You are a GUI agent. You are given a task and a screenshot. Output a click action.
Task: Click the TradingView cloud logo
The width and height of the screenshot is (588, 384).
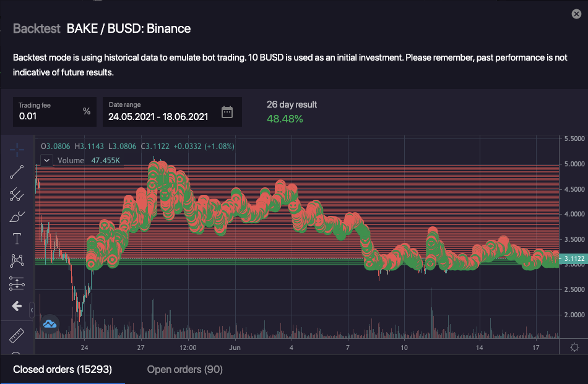[x=50, y=323]
